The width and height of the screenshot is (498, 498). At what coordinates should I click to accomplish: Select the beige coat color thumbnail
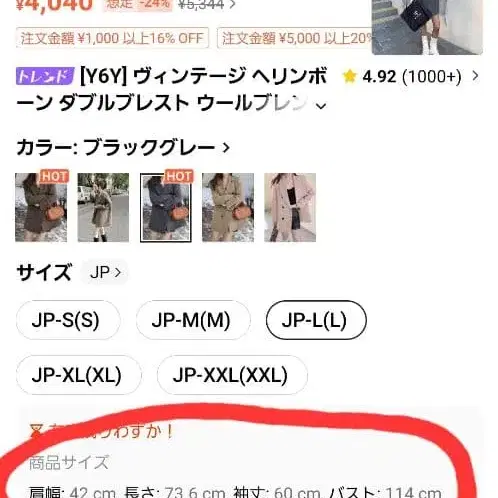228,207
